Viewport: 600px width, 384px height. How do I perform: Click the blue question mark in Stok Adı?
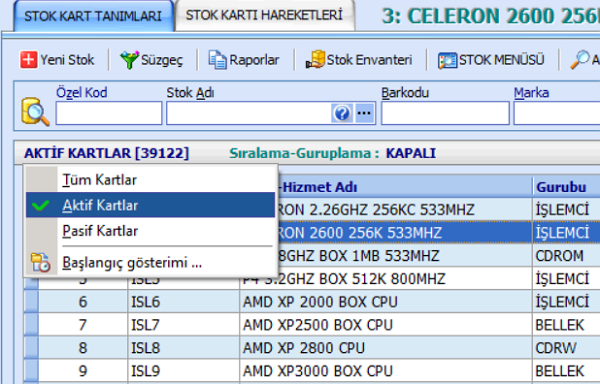tap(342, 113)
